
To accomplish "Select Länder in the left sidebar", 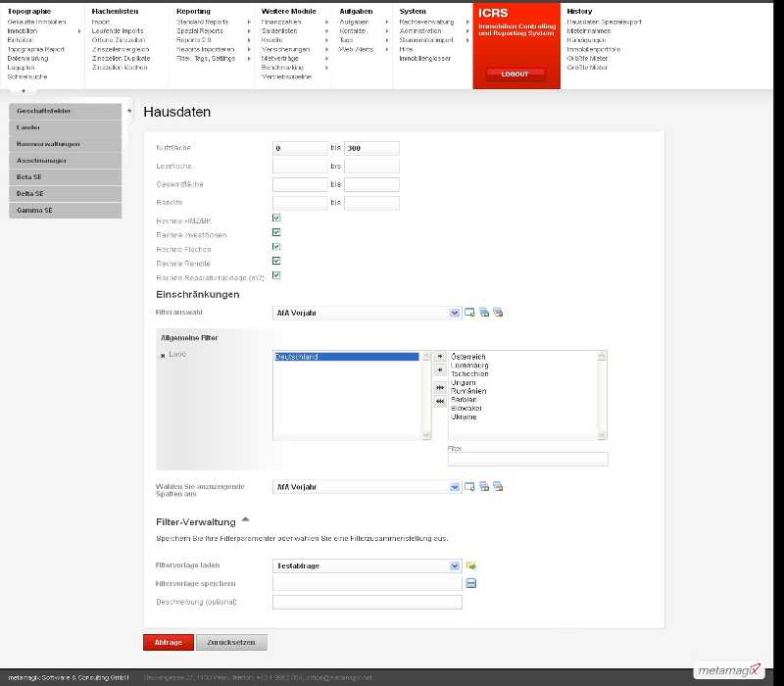I will pos(65,127).
